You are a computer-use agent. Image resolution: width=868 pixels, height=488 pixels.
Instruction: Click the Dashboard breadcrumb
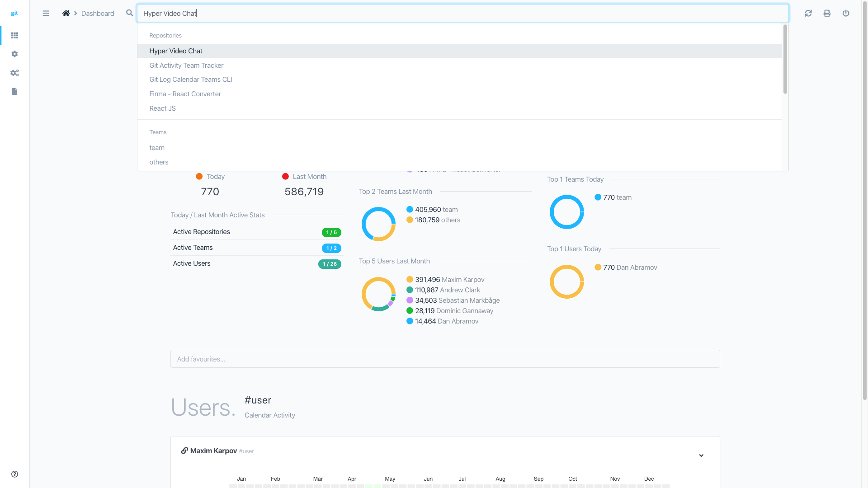98,13
